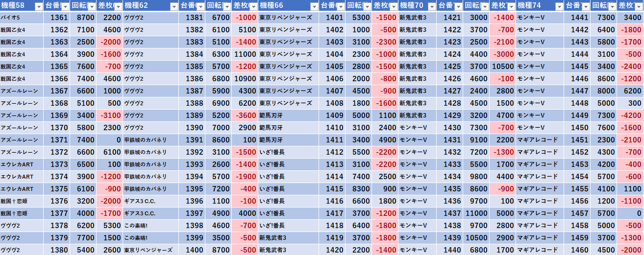This screenshot has height=255, width=644.
Task: Select machine number cell 1401
Action: 332,18
